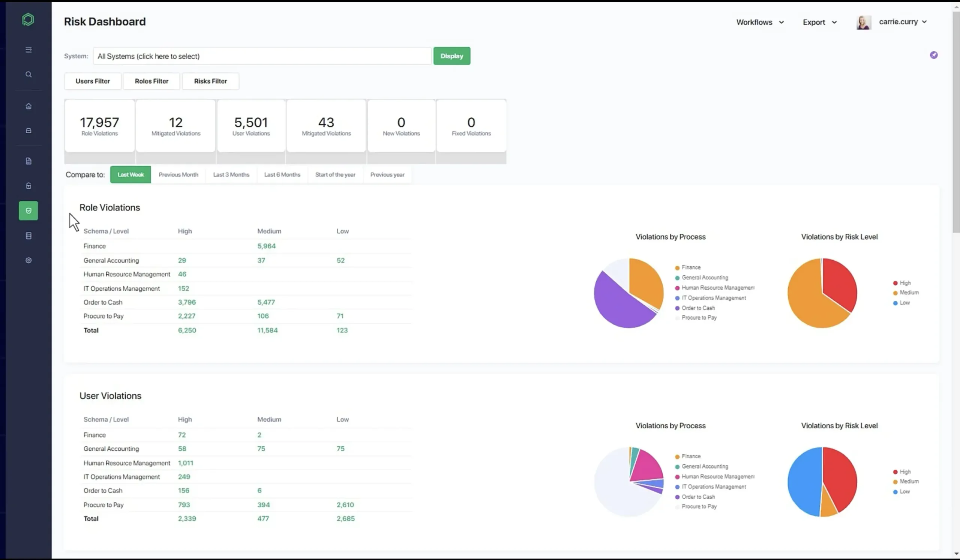Open the briefcase icon in the sidebar
This screenshot has height=560, width=960.
coord(28,131)
